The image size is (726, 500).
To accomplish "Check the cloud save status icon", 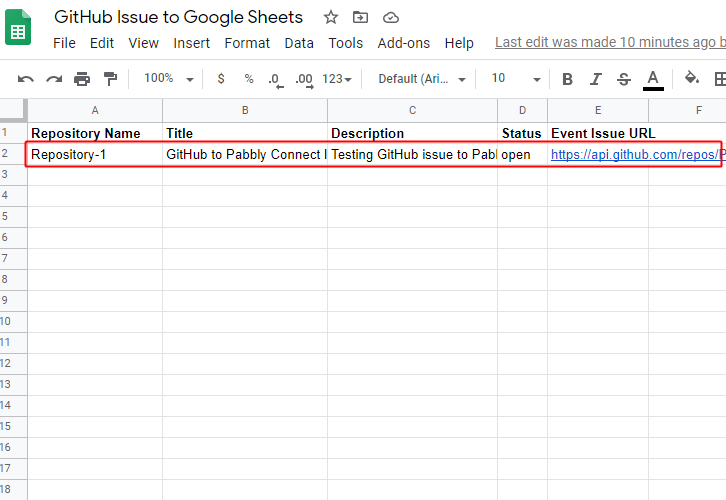I will (x=391, y=18).
